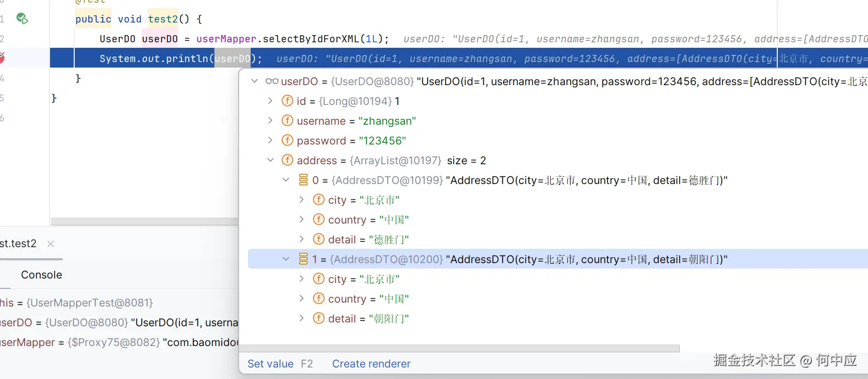Click the list element icon of item 1

pos(303,259)
